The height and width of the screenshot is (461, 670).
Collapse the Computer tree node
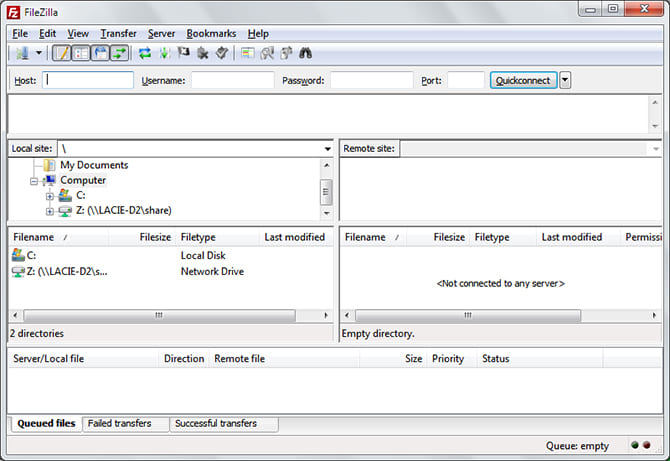coord(34,181)
